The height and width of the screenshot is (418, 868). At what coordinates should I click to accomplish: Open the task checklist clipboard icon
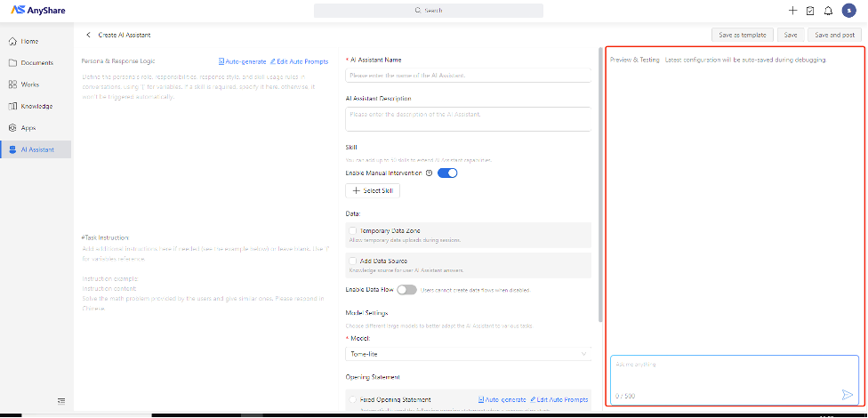click(x=809, y=11)
